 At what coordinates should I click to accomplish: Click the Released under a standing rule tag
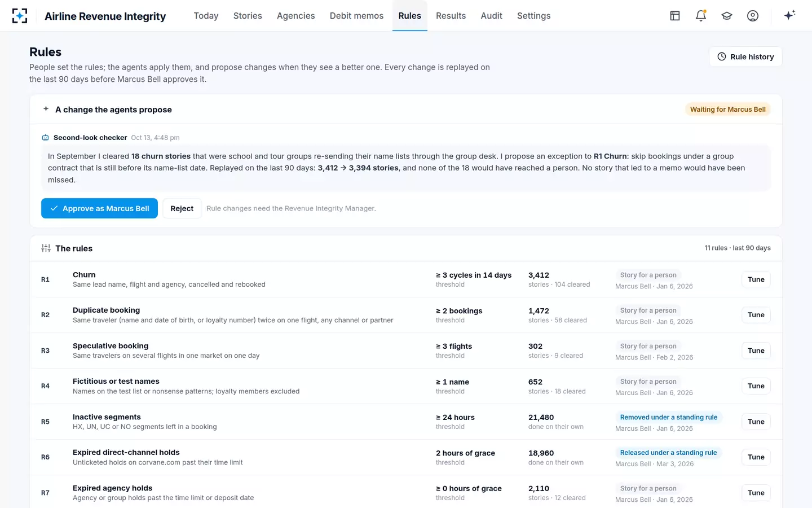669,453
